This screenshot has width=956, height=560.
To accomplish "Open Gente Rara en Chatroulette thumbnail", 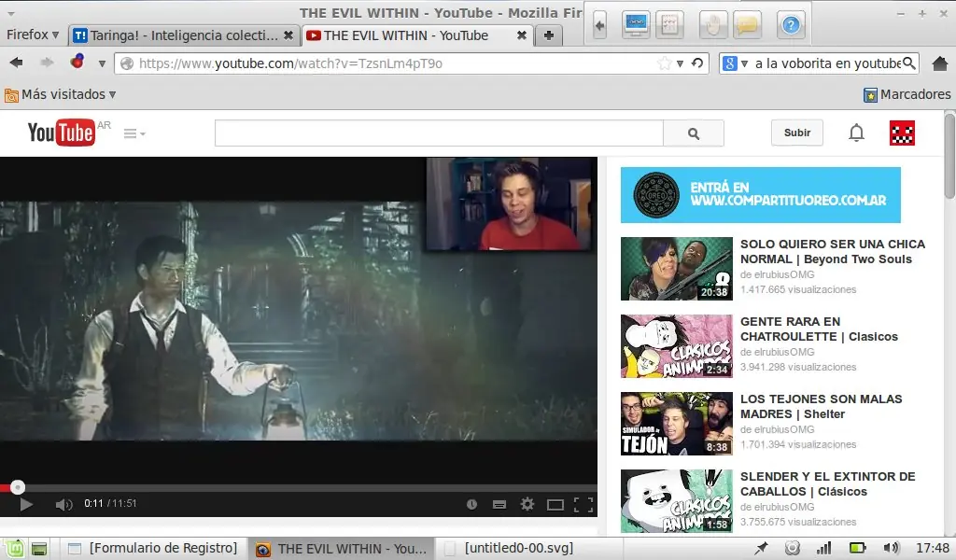I will pyautogui.click(x=676, y=346).
